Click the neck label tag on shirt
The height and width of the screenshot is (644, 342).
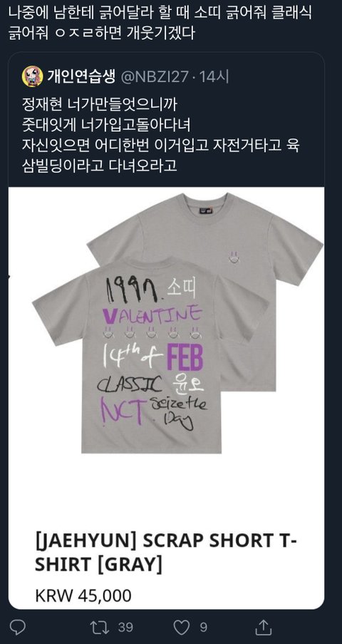pyautogui.click(x=206, y=210)
